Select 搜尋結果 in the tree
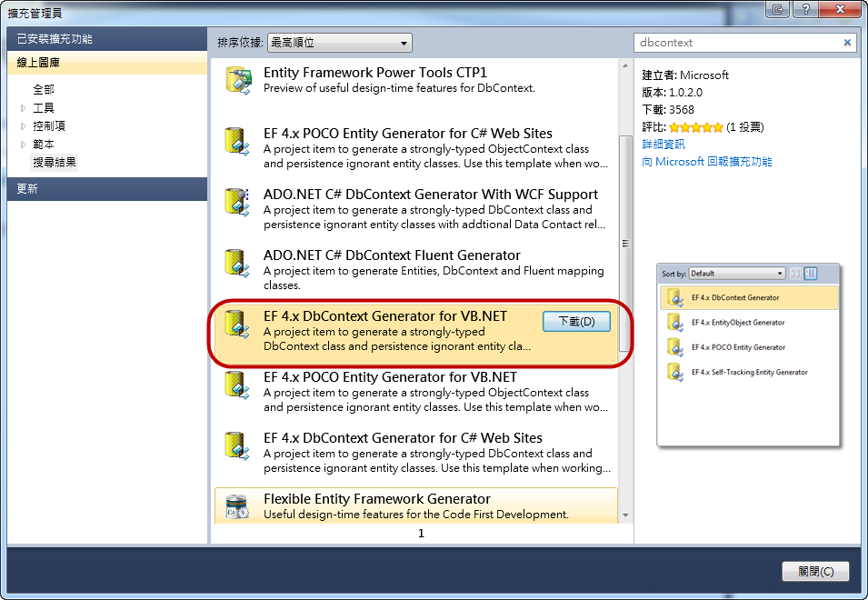The height and width of the screenshot is (600, 868). point(55,163)
